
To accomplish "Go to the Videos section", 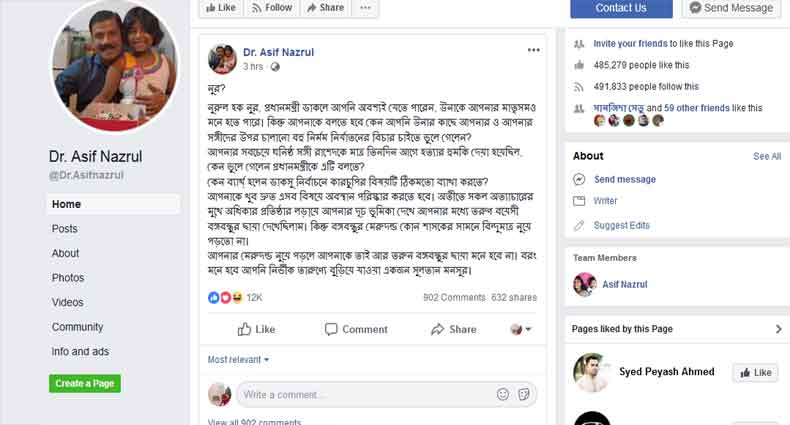I will coord(68,302).
